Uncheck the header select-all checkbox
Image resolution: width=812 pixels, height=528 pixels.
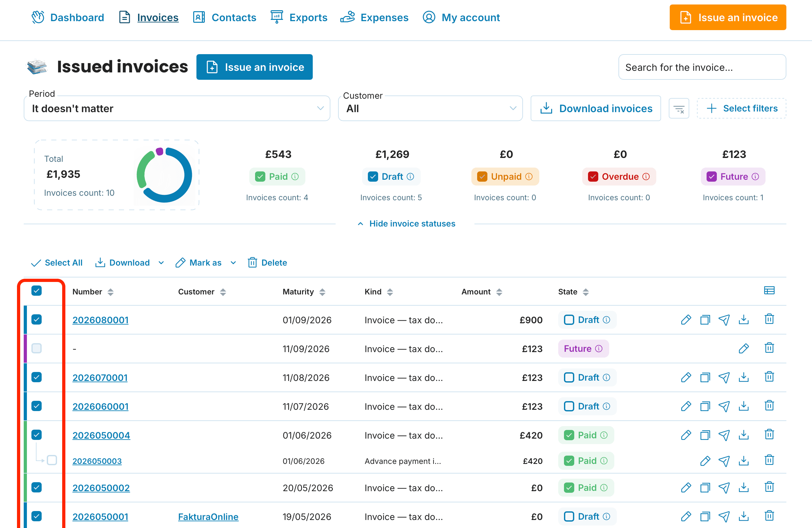coord(37,291)
